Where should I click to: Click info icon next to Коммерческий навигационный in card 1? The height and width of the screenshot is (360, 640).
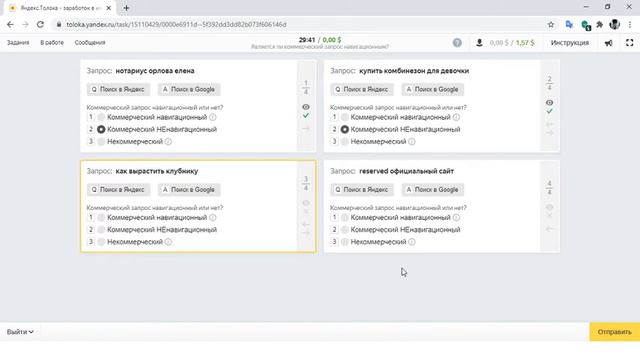[213, 117]
